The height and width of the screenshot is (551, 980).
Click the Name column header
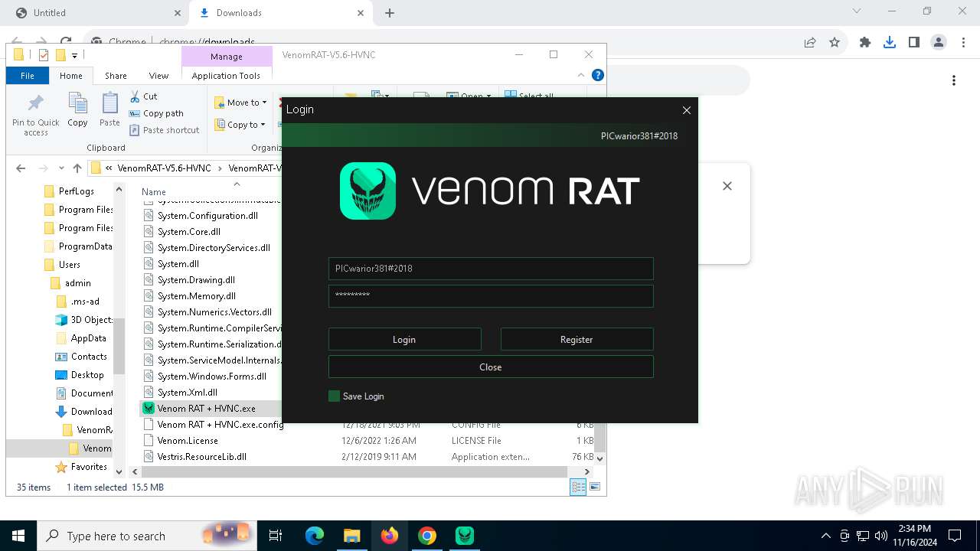click(x=154, y=192)
